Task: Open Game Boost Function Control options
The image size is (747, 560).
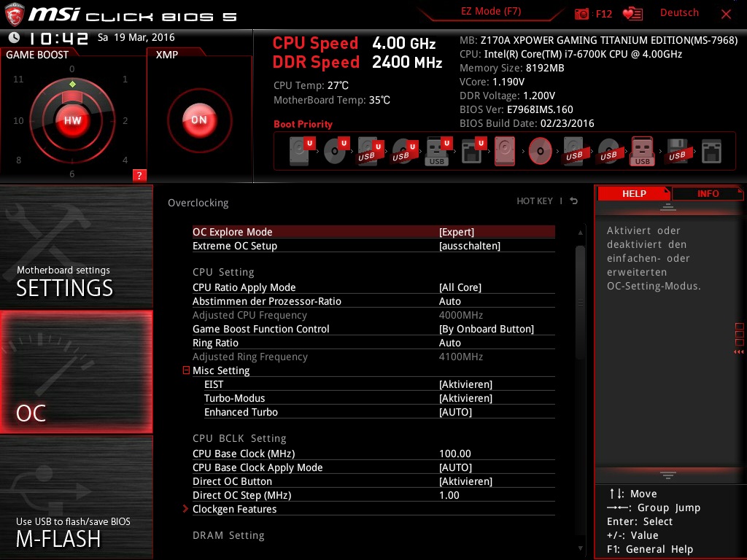Action: coord(373,329)
